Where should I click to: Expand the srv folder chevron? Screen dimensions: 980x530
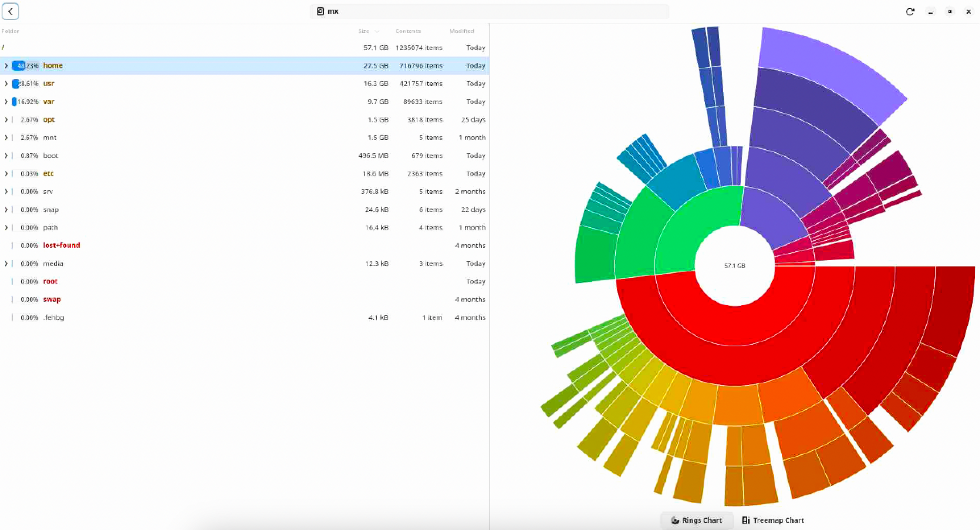pyautogui.click(x=6, y=192)
